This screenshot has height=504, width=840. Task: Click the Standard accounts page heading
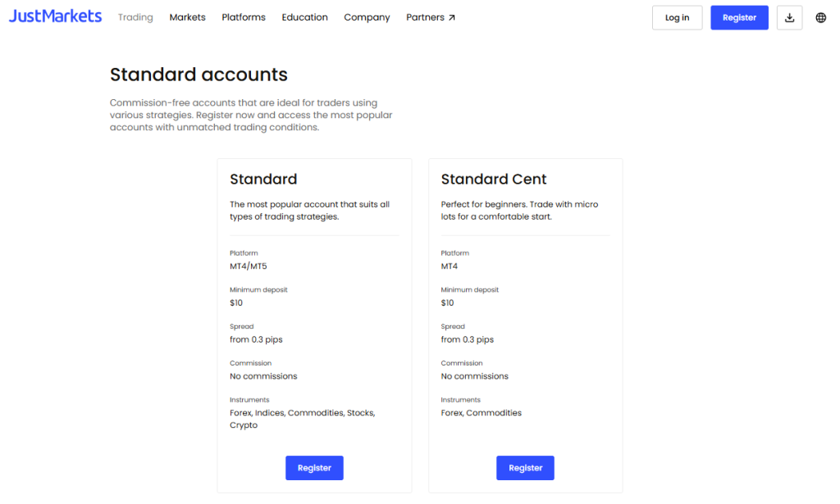coord(199,75)
